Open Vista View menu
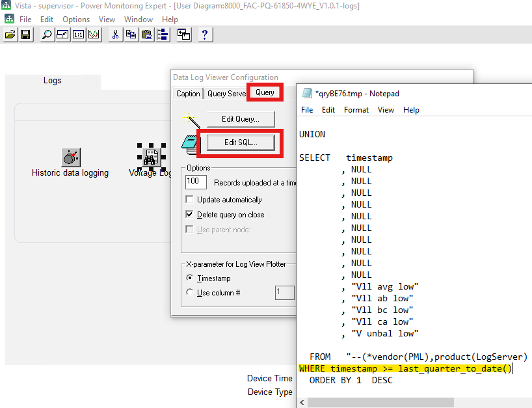The width and height of the screenshot is (532, 408). 107,20
